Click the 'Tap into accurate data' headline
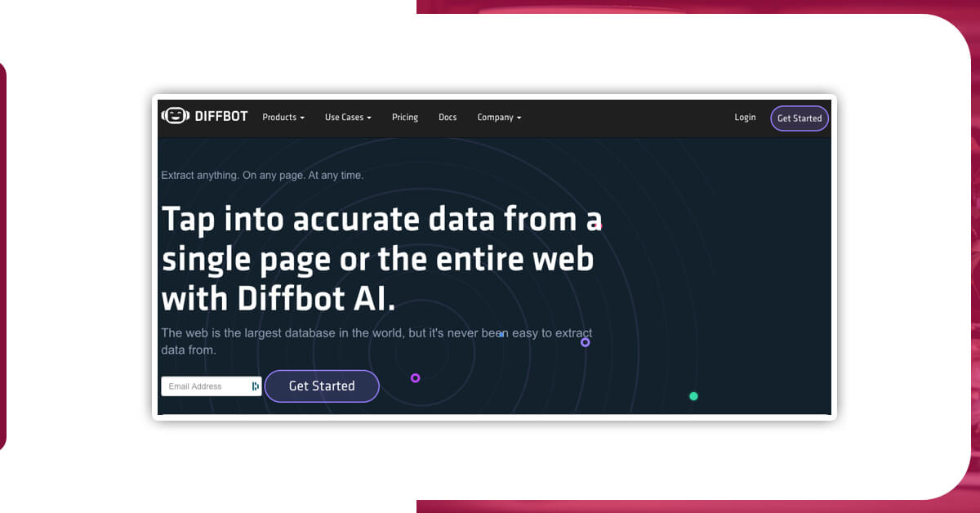980x513 pixels. (381, 259)
